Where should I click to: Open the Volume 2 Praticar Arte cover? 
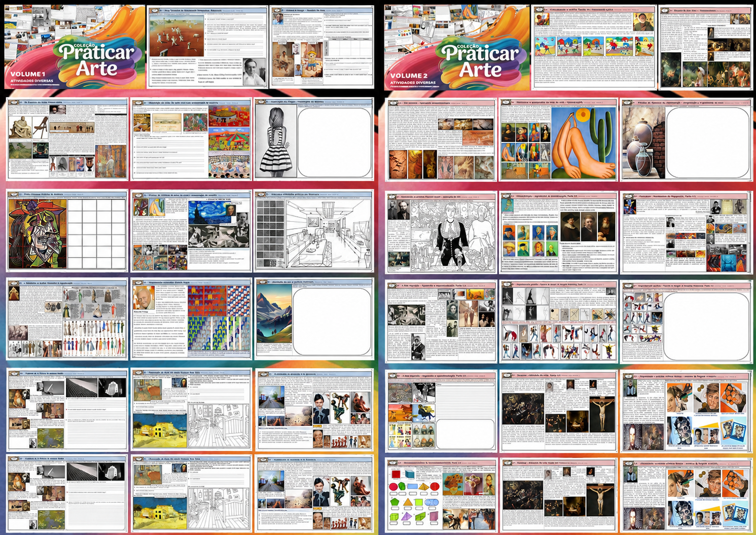pos(456,47)
